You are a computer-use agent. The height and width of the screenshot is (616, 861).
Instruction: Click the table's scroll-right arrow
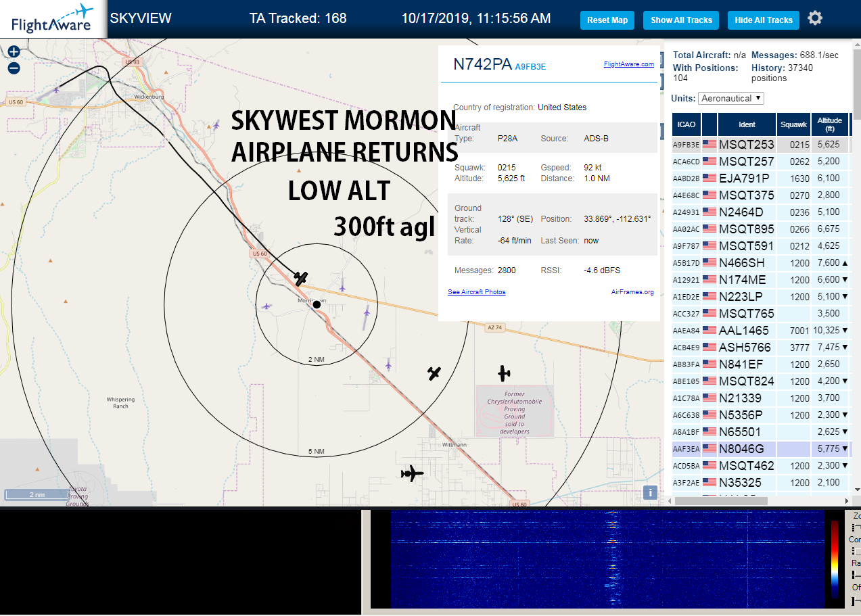[x=846, y=501]
